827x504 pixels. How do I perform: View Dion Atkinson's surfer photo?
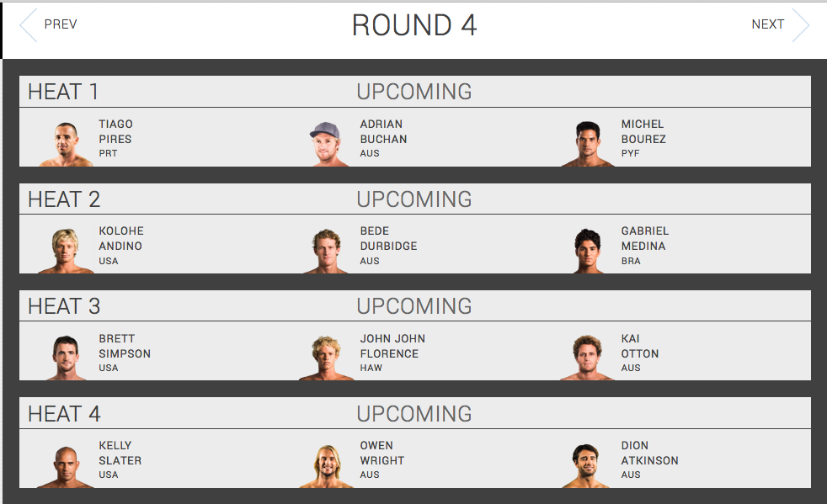[x=588, y=465]
